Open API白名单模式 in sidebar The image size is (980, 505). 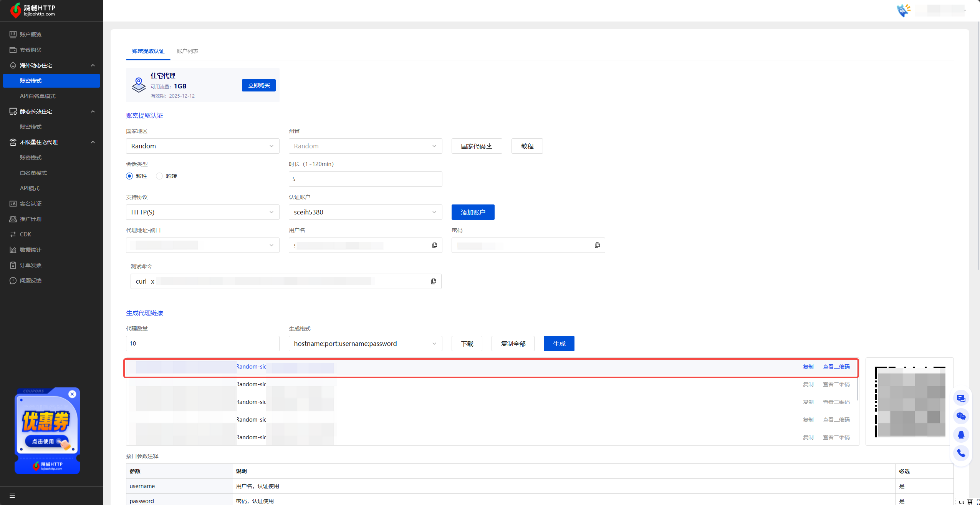38,96
